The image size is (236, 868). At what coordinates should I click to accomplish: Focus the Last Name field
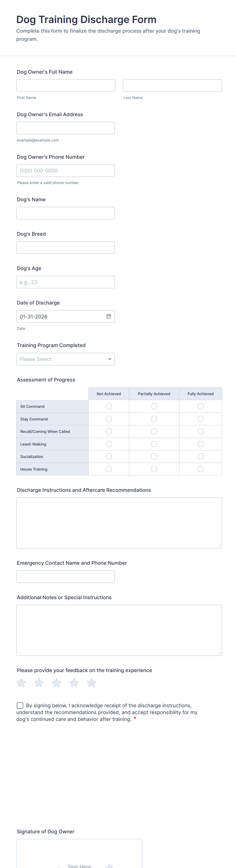pyautogui.click(x=172, y=86)
